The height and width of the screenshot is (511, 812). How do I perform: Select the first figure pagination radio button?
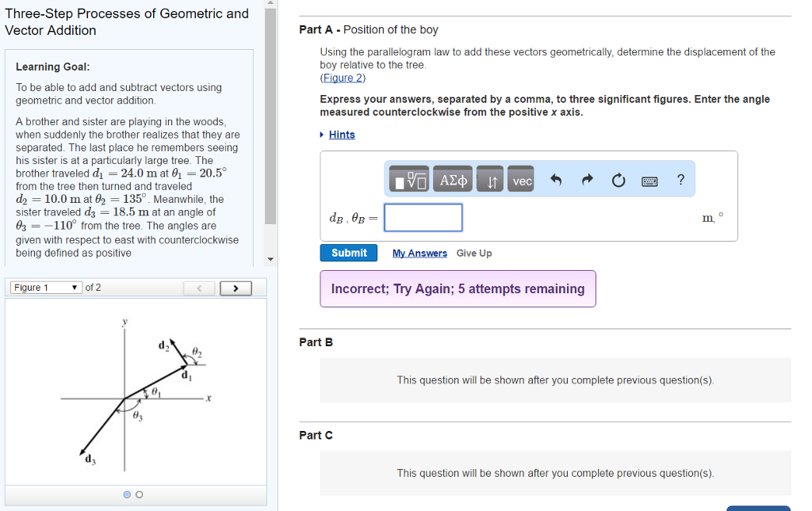pyautogui.click(x=126, y=494)
